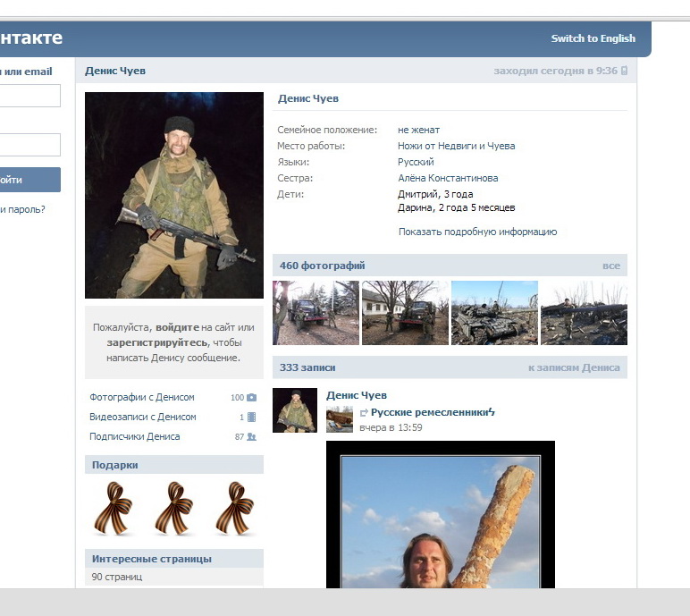Open the third St. George ribbon gift

click(x=235, y=508)
